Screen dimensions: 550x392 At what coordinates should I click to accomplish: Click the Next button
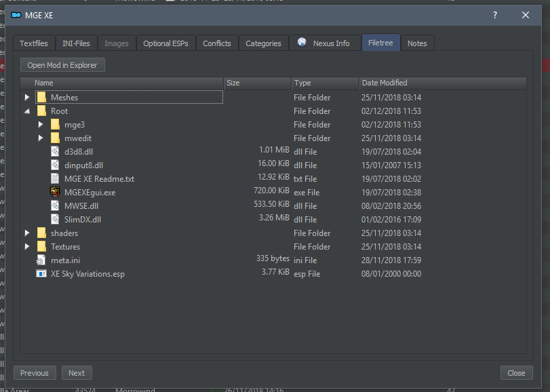pyautogui.click(x=77, y=373)
